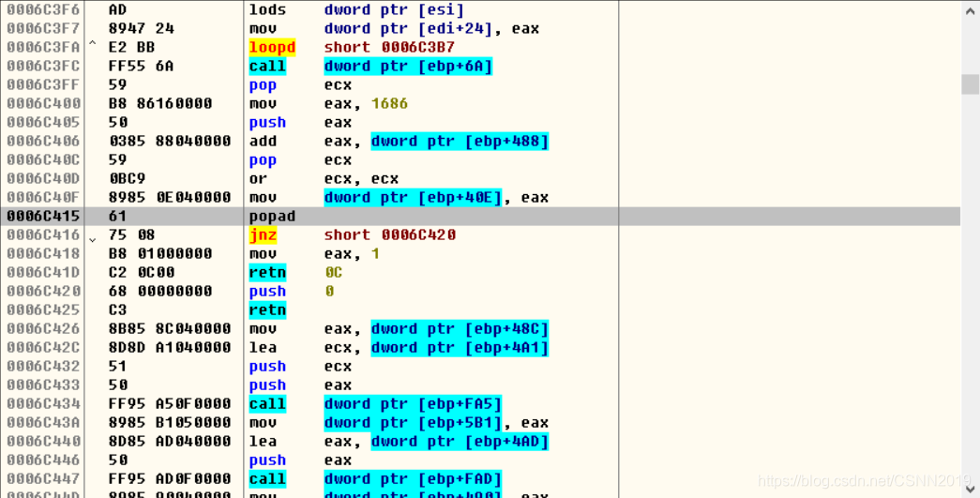Select address 0006C3F6 lods row
The image size is (980, 498).
480,10
